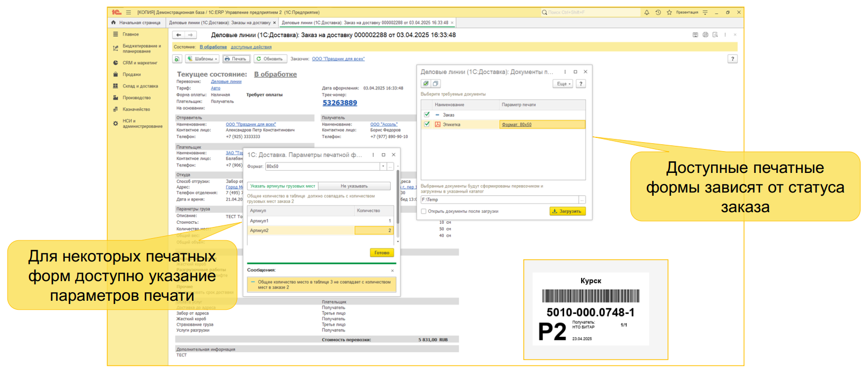
Task: Click the F:\Temp catalog path field
Action: tap(498, 199)
